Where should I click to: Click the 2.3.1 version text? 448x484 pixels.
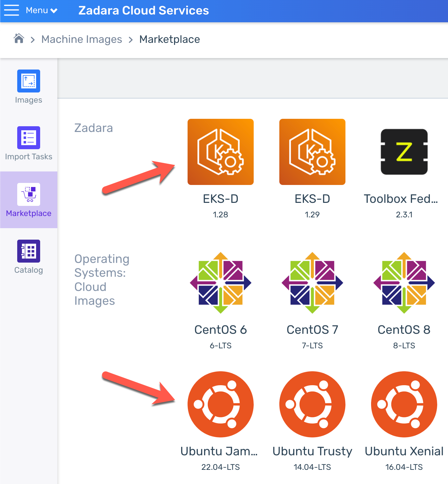click(x=404, y=215)
